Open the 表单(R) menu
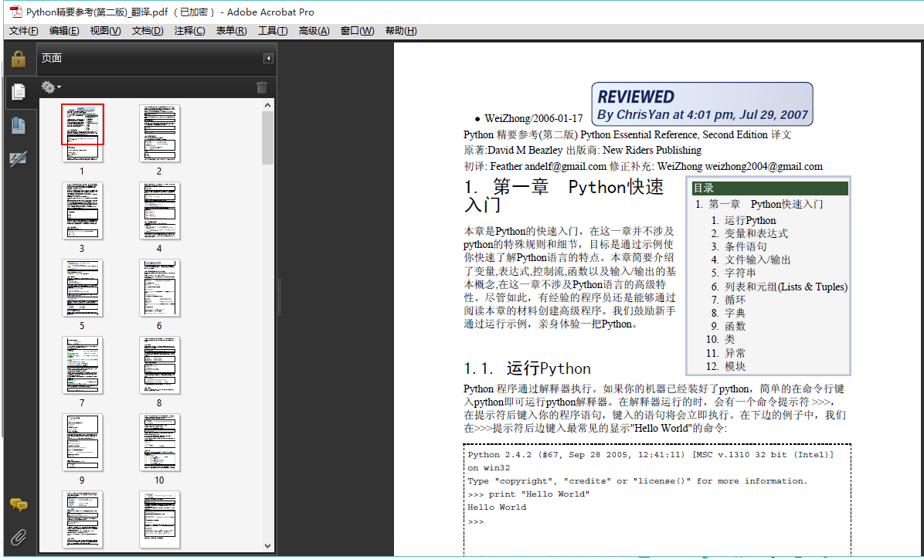Viewport: 924px width, 560px height. coord(232,31)
